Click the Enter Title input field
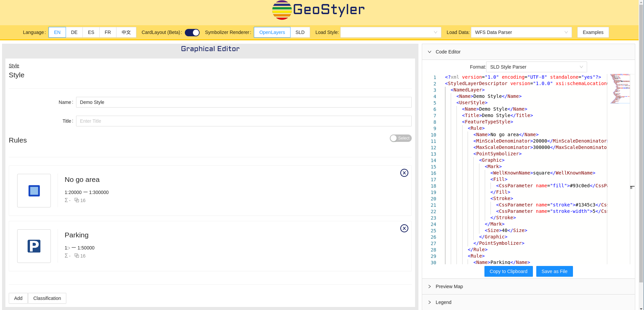The height and width of the screenshot is (310, 644). point(243,121)
